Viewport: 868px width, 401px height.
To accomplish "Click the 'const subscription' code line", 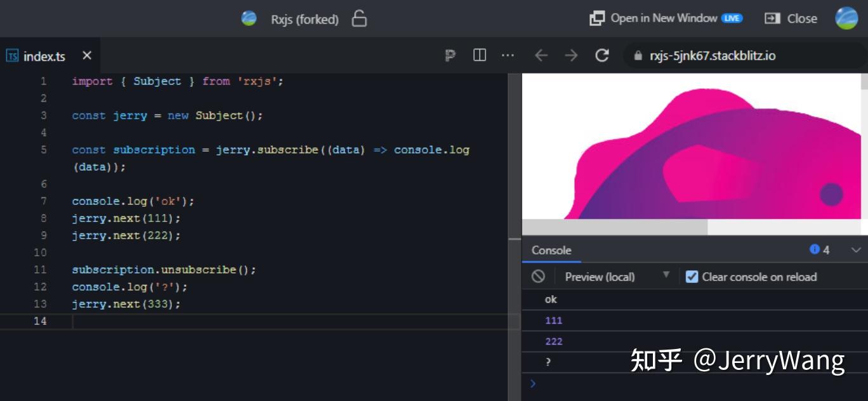I will (x=270, y=158).
